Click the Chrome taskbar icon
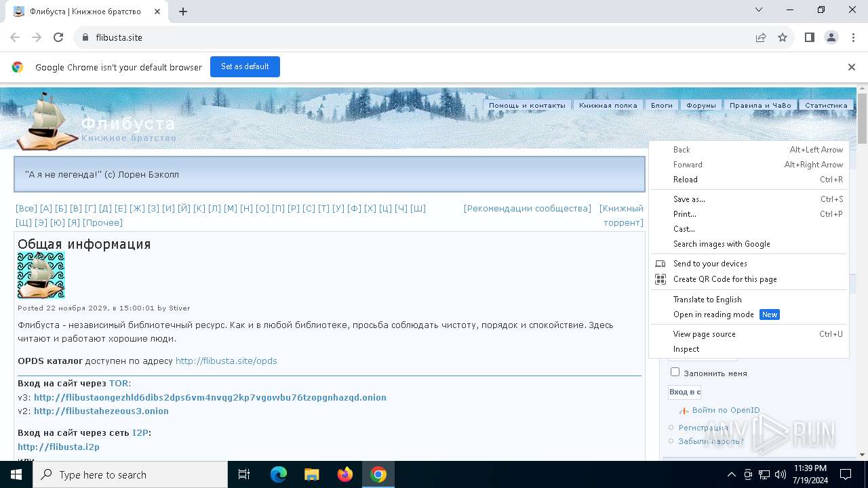 [378, 474]
